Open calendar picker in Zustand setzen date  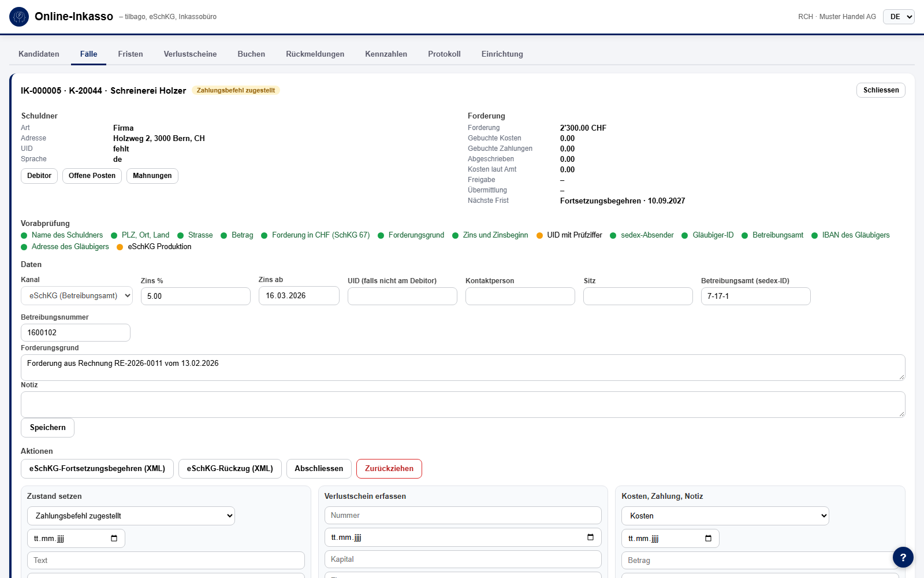tap(114, 538)
